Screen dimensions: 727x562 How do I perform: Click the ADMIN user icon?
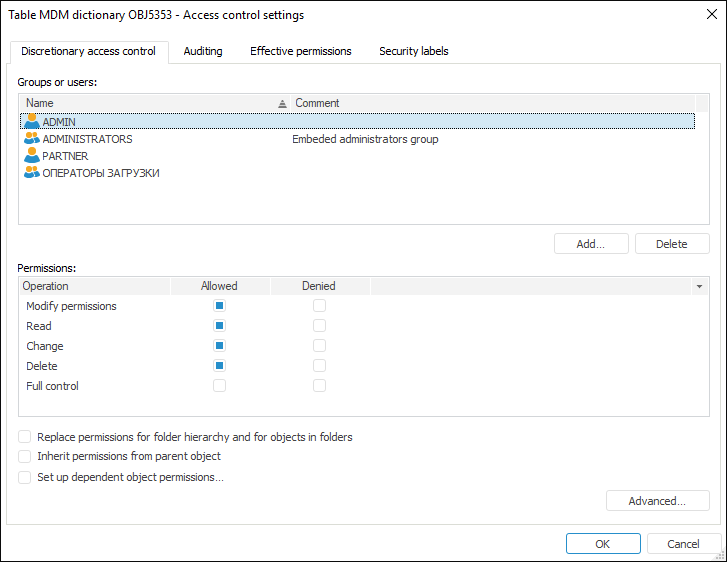[31, 121]
